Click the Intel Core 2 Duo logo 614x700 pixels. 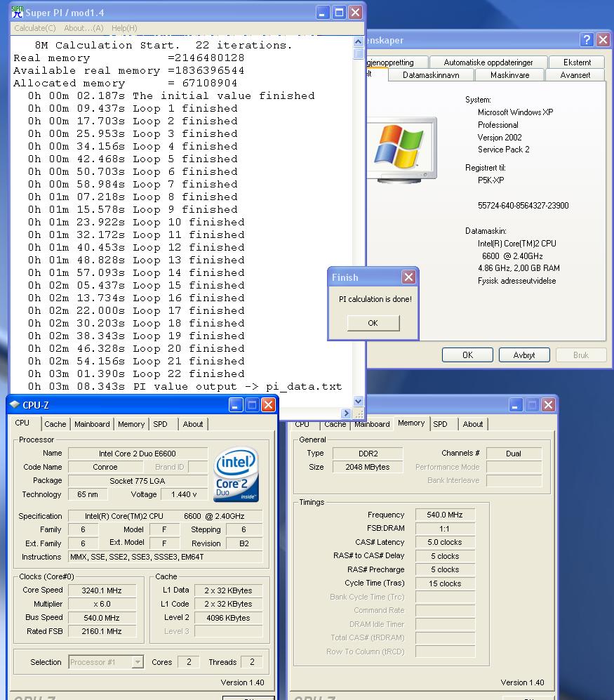[x=236, y=475]
